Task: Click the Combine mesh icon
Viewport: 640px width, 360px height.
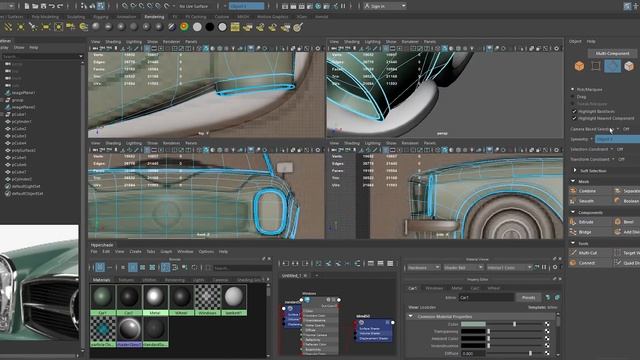Action: click(573, 191)
